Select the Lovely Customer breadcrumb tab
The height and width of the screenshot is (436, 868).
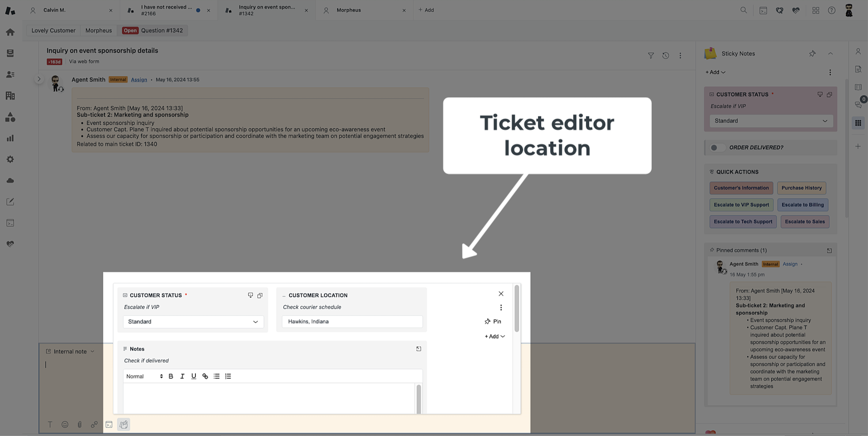53,30
